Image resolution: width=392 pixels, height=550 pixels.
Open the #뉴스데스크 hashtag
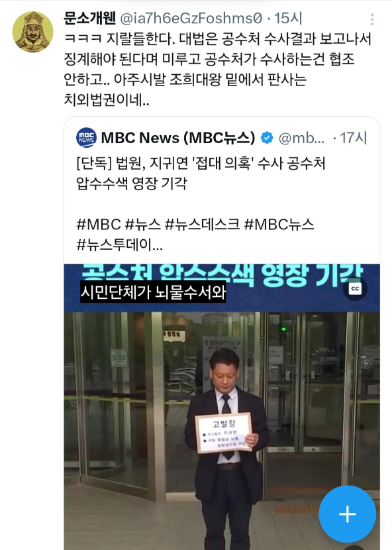(203, 225)
